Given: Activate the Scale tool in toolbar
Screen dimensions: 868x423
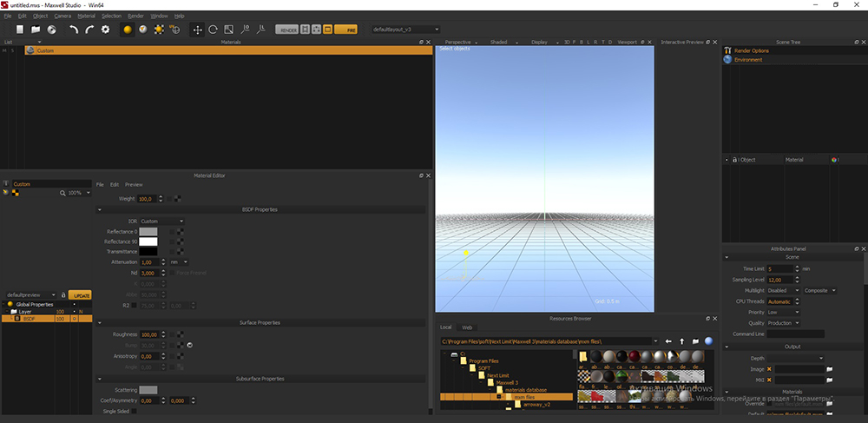Looking at the screenshot, I should pyautogui.click(x=228, y=30).
